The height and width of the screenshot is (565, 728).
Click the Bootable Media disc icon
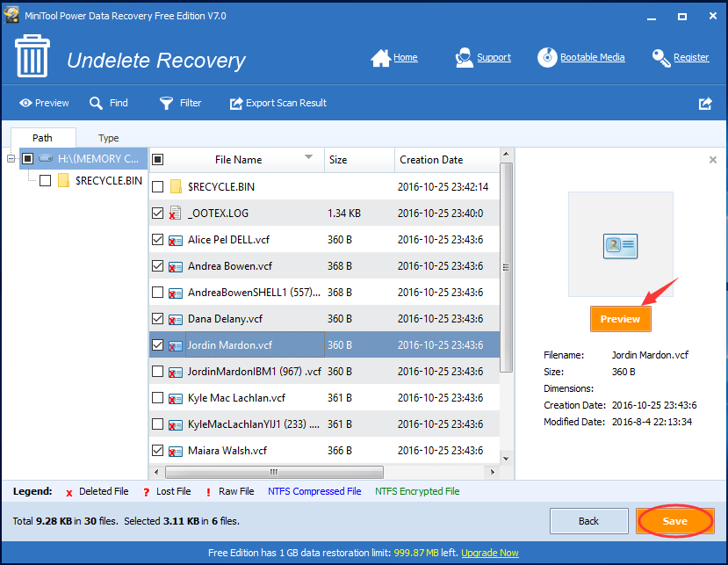click(547, 58)
